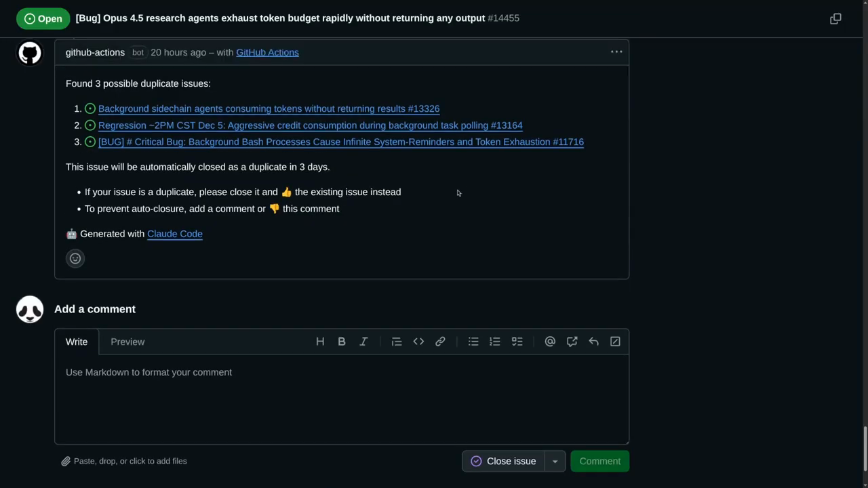868x488 pixels.
Task: Open the three-dot menu on github-actions comment
Action: [x=616, y=52]
